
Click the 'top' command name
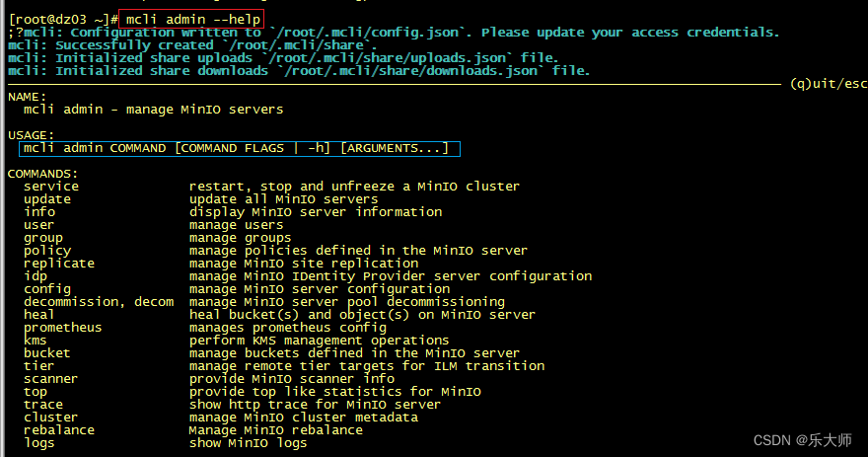tap(35, 392)
